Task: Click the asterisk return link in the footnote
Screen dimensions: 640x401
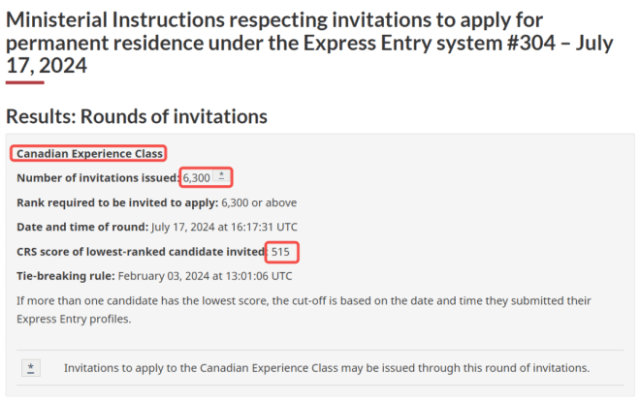Action: click(x=31, y=368)
